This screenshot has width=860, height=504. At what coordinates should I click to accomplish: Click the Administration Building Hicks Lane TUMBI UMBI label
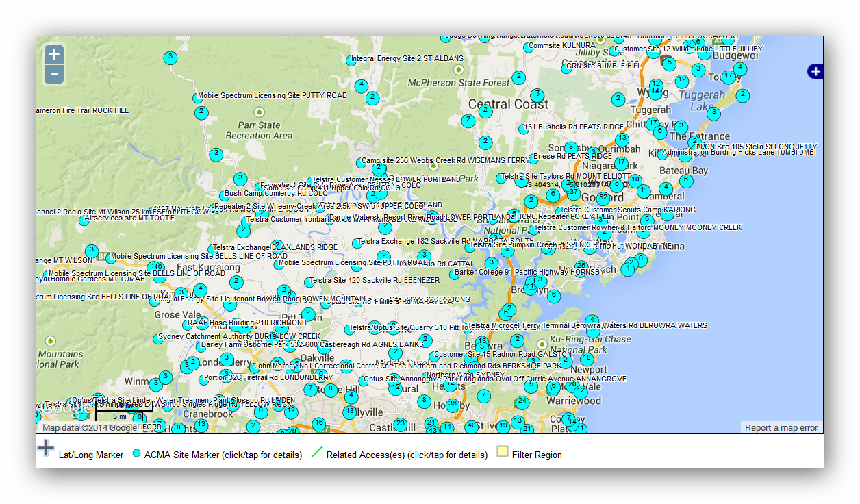(x=739, y=153)
